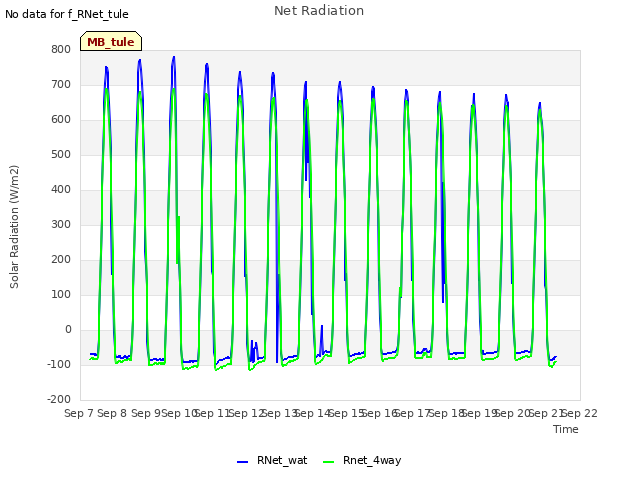Click the 500 y-axis tick label
The height and width of the screenshot is (480, 640).
coord(61,155)
